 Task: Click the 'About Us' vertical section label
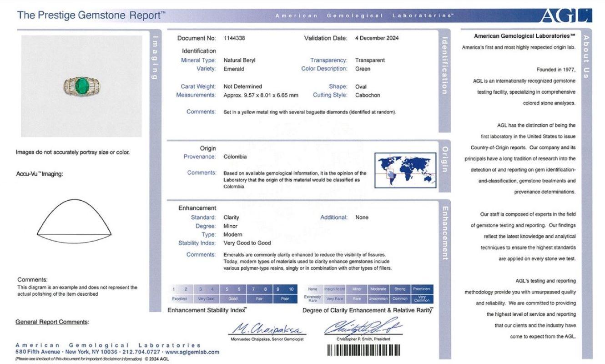pos(586,56)
